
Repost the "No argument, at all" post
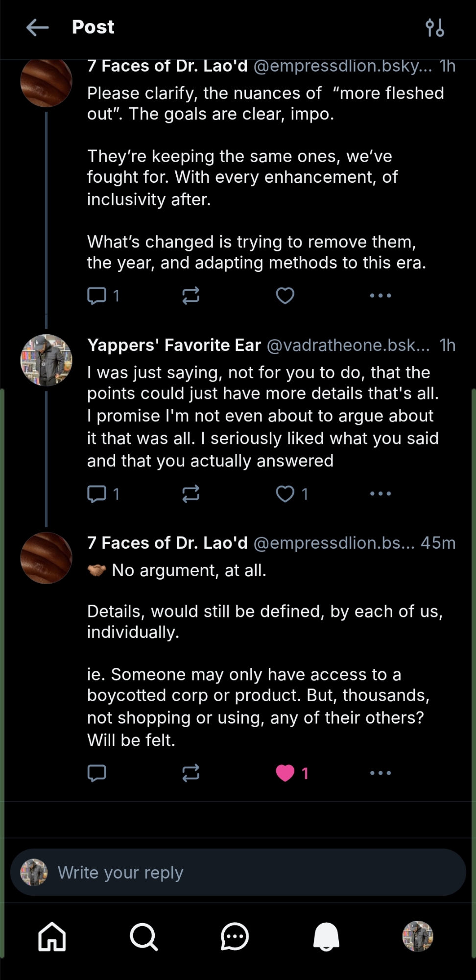[x=190, y=773]
